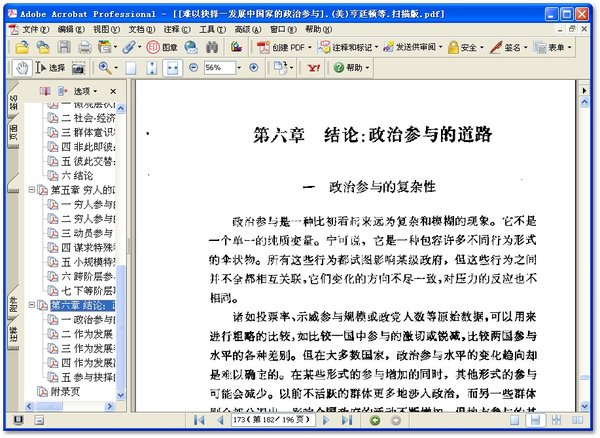Click the bookmarks panel horizontal scrollbar

tap(70, 406)
